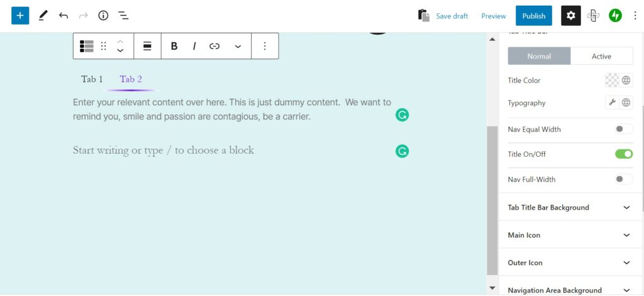Open the Title Color swatch
This screenshot has width=644, height=296.
(612, 80)
